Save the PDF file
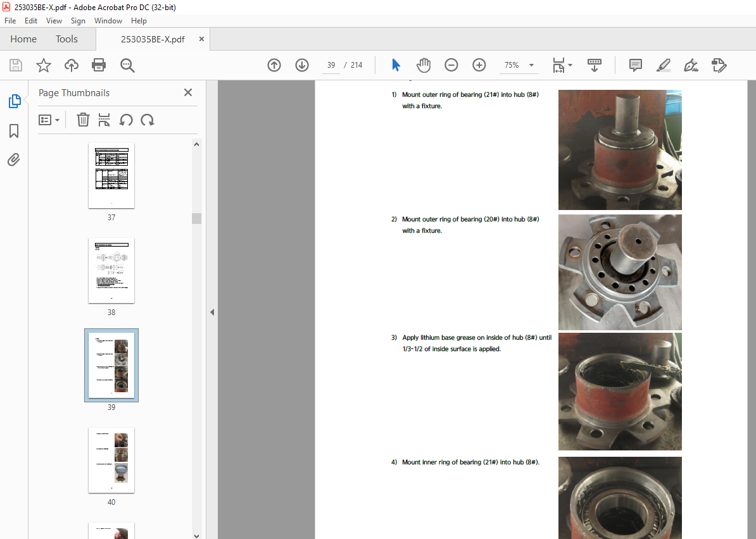This screenshot has width=756, height=539. tap(16, 65)
